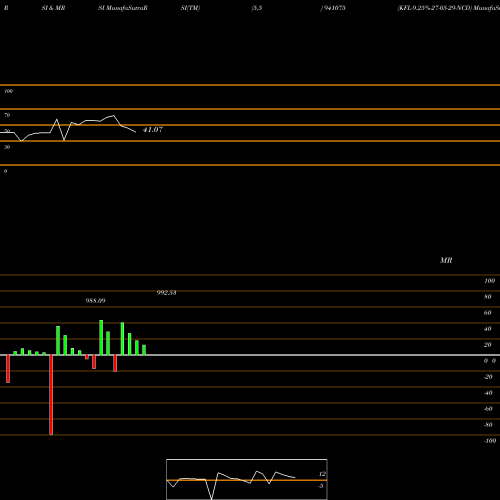This screenshot has width=500, height=500.
Task: Click the -5 label in the mini chart
Action: click(x=321, y=486)
